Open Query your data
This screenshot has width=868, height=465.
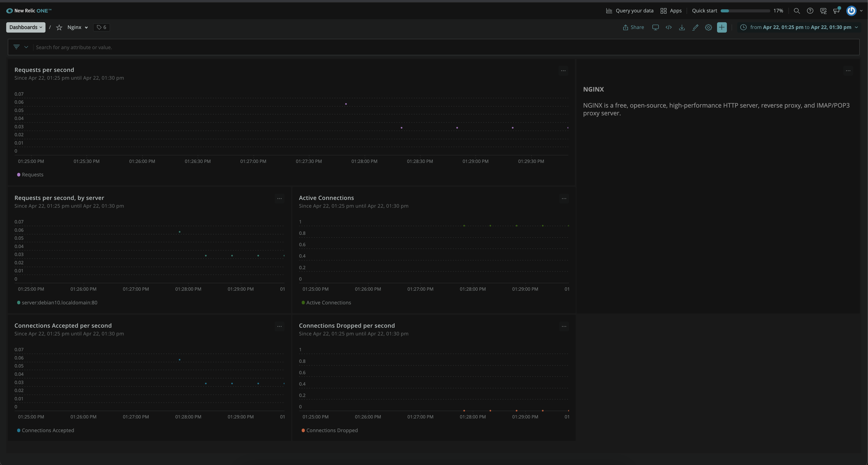(629, 11)
